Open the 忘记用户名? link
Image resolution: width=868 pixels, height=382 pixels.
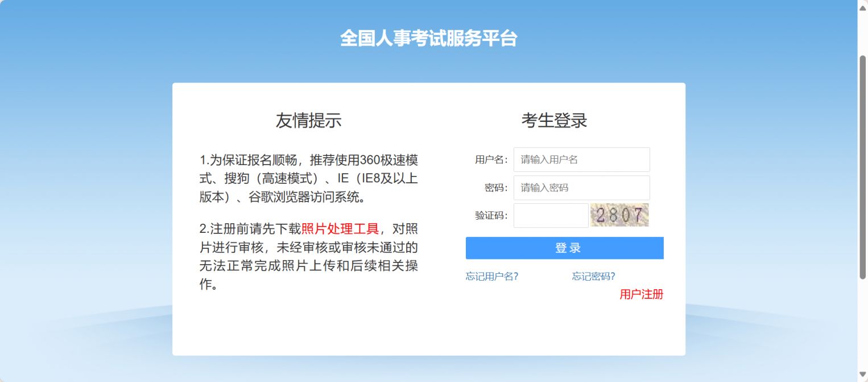pyautogui.click(x=492, y=276)
